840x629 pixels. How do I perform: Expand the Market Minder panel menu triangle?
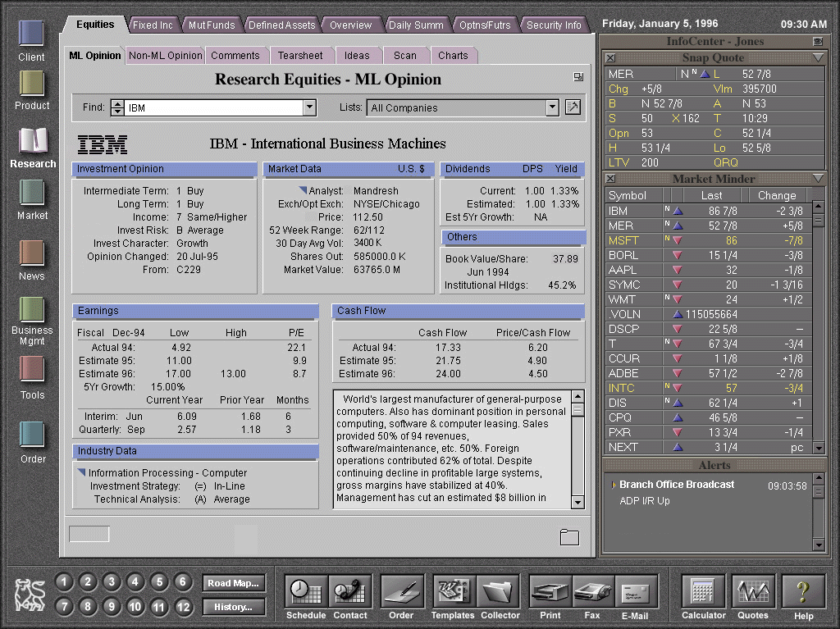pyautogui.click(x=818, y=179)
